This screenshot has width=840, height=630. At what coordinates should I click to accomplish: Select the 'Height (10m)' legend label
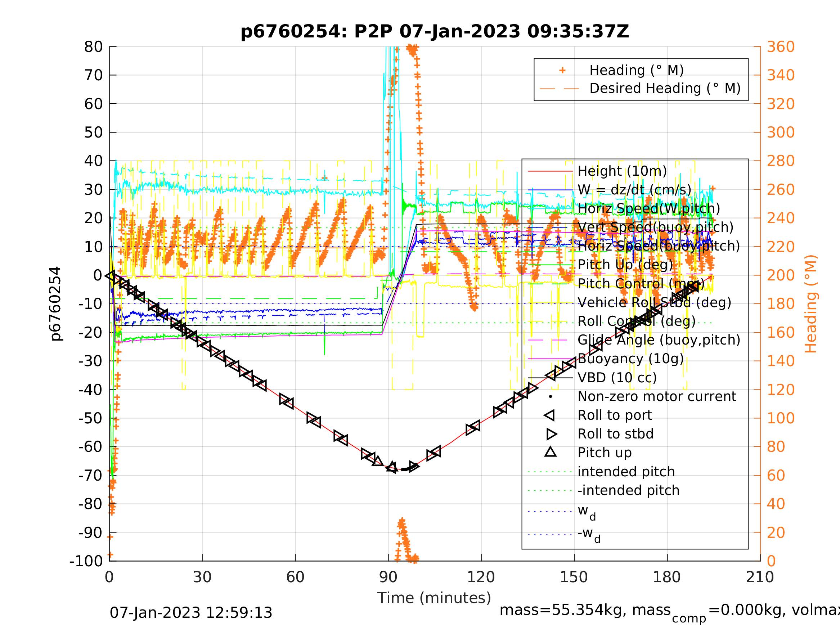(x=622, y=171)
